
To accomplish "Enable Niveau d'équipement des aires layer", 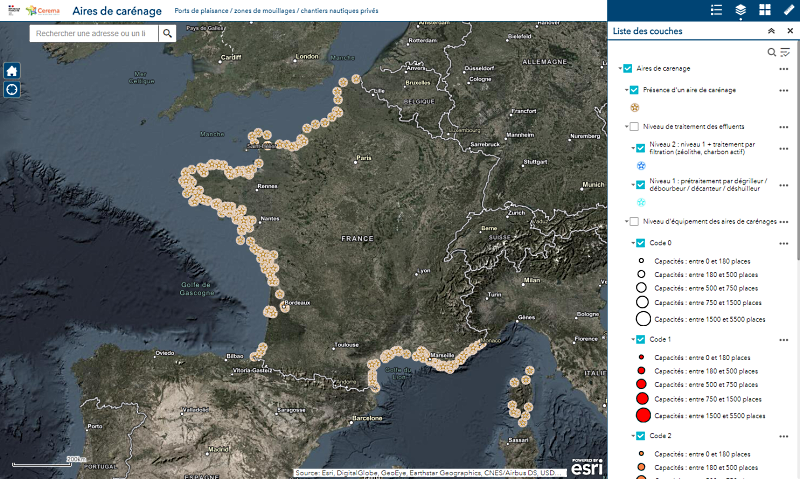I will coord(634,221).
